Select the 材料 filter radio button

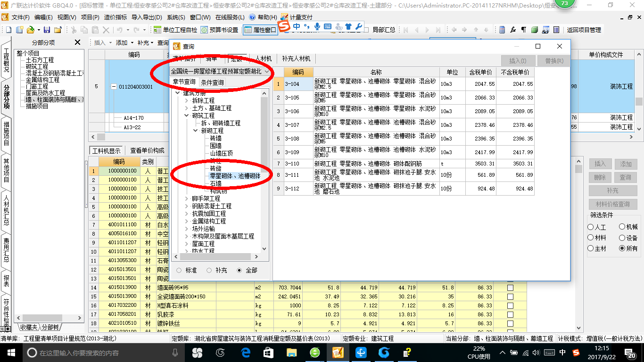[591, 238]
